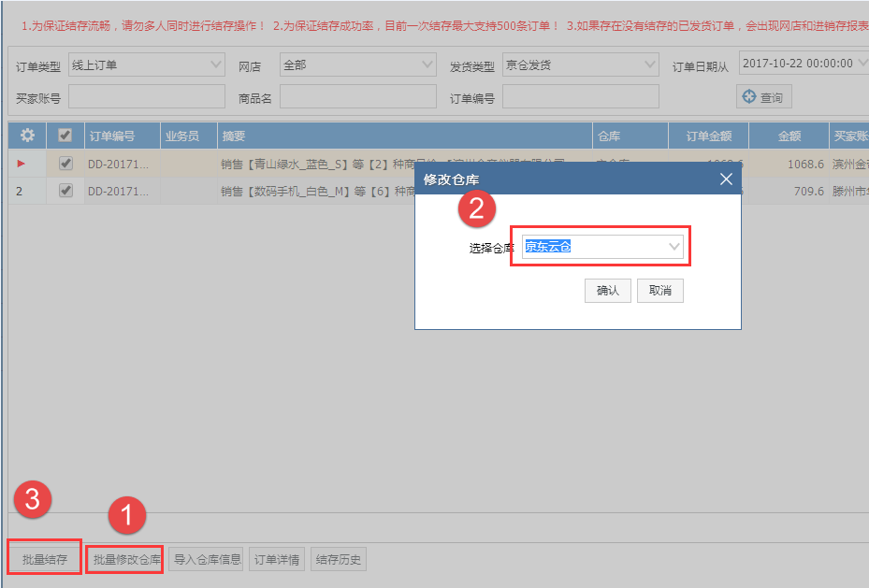
Task: Open 结存历史
Action: click(x=338, y=559)
